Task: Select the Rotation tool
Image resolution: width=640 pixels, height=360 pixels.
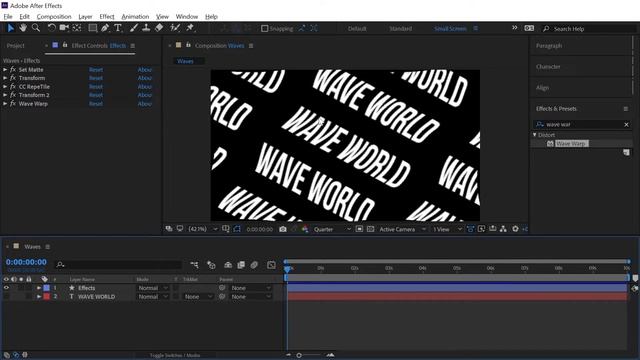Action: (x=51, y=28)
